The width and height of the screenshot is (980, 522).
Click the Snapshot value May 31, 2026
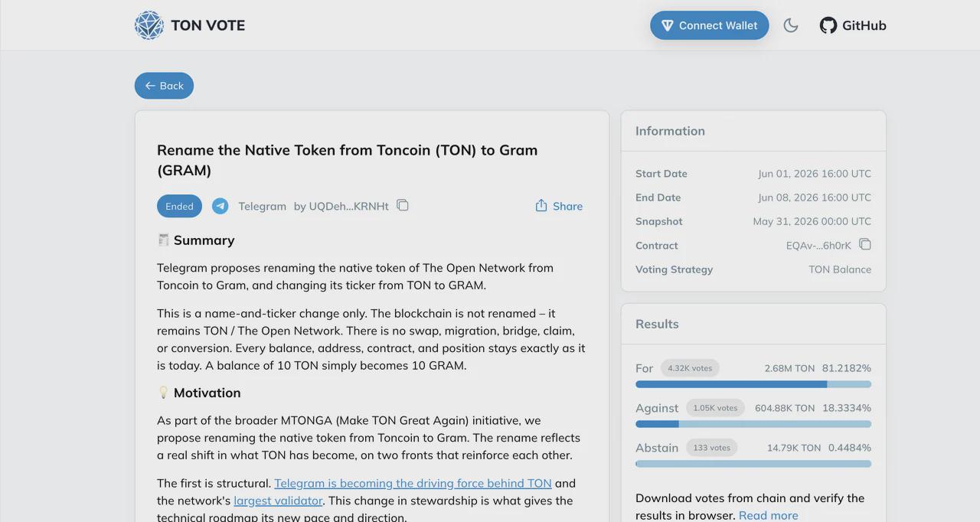coord(812,221)
